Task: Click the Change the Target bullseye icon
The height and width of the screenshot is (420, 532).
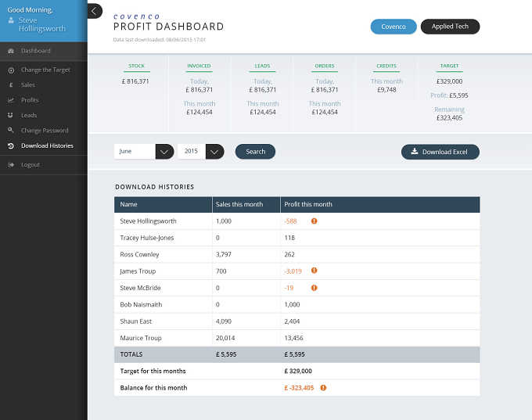Action: click(11, 70)
